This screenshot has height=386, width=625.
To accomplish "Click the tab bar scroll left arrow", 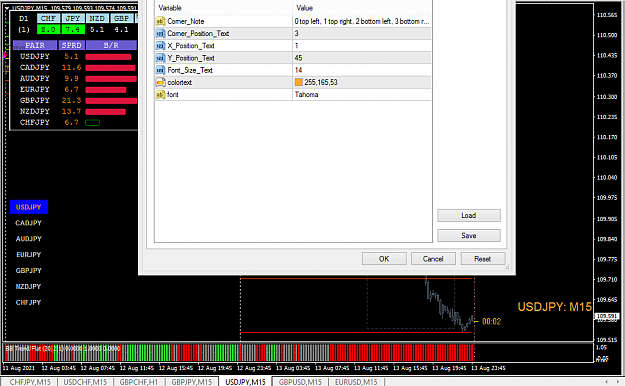I will (x=606, y=382).
